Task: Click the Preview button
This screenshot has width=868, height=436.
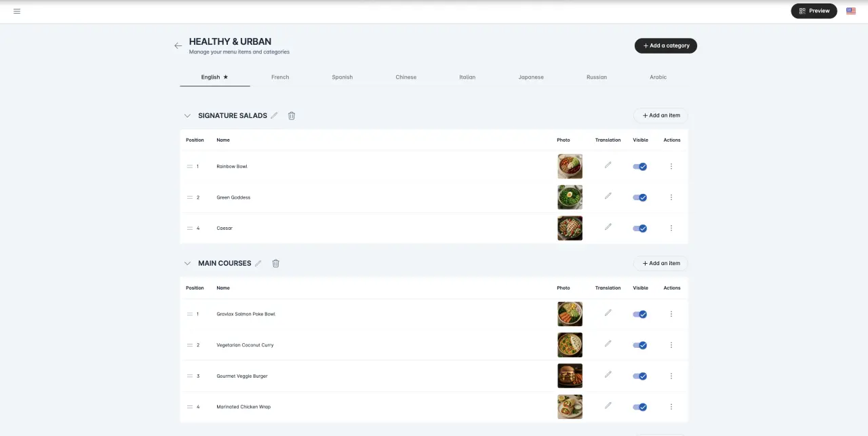Action: pos(814,11)
